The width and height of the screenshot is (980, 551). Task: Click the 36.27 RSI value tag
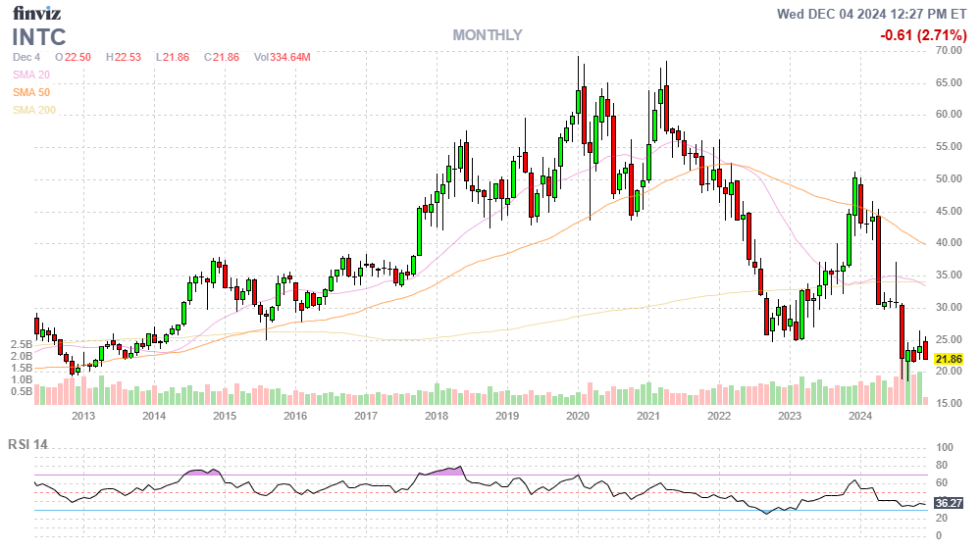tap(949, 503)
